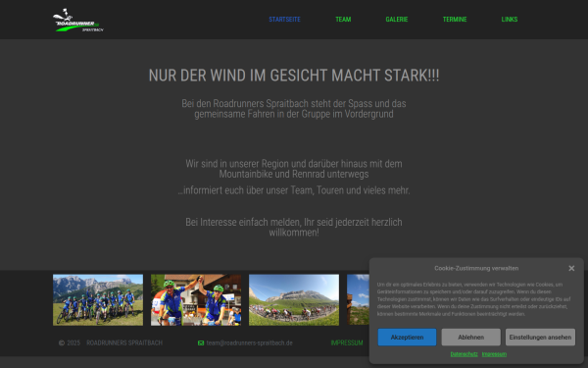The width and height of the screenshot is (588, 368).
Task: Open the Links menu item
Action: point(510,20)
